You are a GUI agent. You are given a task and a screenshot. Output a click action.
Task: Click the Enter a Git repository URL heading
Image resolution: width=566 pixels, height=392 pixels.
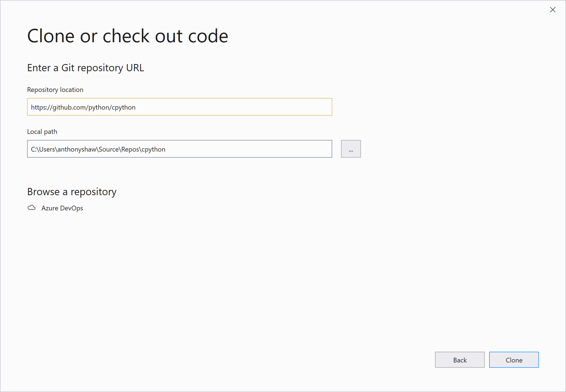[85, 68]
